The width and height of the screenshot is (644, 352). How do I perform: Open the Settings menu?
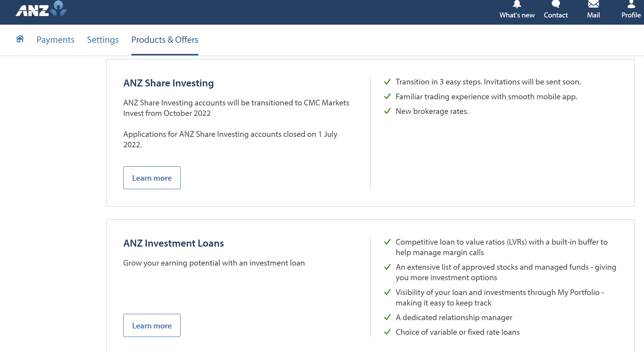(x=103, y=40)
